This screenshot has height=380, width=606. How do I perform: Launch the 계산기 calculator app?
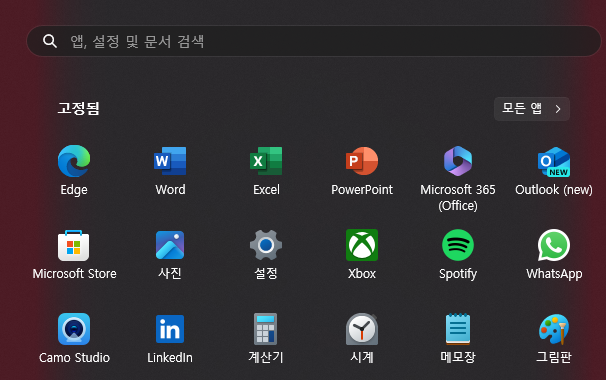pyautogui.click(x=266, y=329)
